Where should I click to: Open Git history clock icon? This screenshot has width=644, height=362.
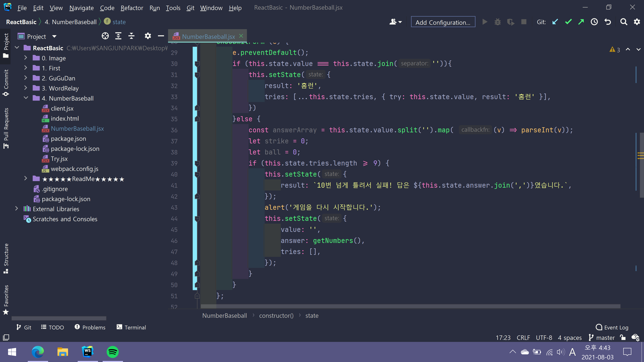[594, 22]
